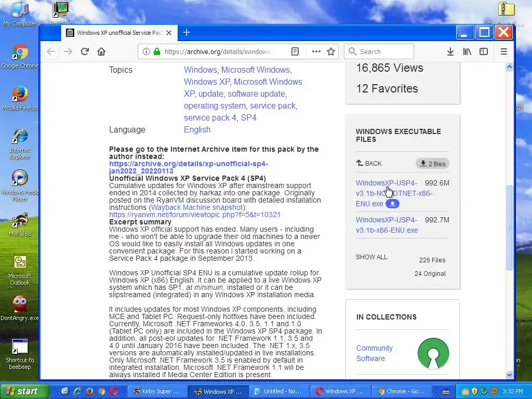Launch Chrome from quick launch bar

pos(101,391)
